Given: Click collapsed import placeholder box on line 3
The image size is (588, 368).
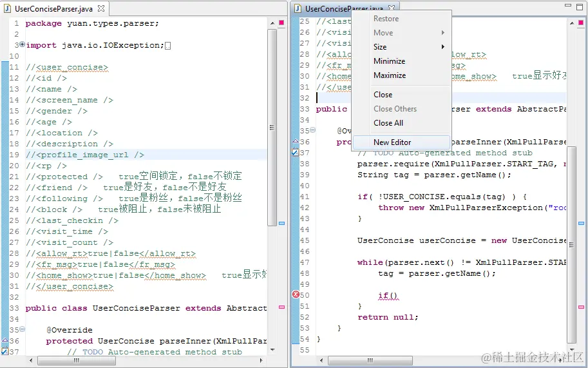Looking at the screenshot, I should click(167, 45).
